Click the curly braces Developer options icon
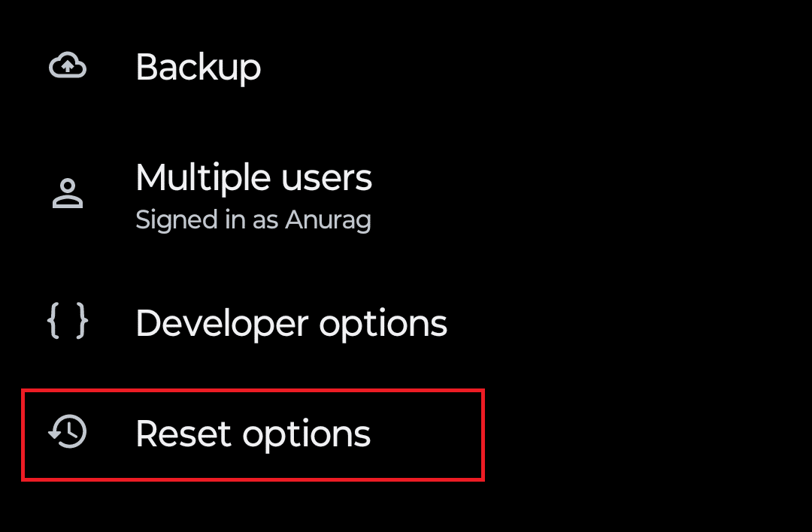Screen dimensions: 812x532 67,322
